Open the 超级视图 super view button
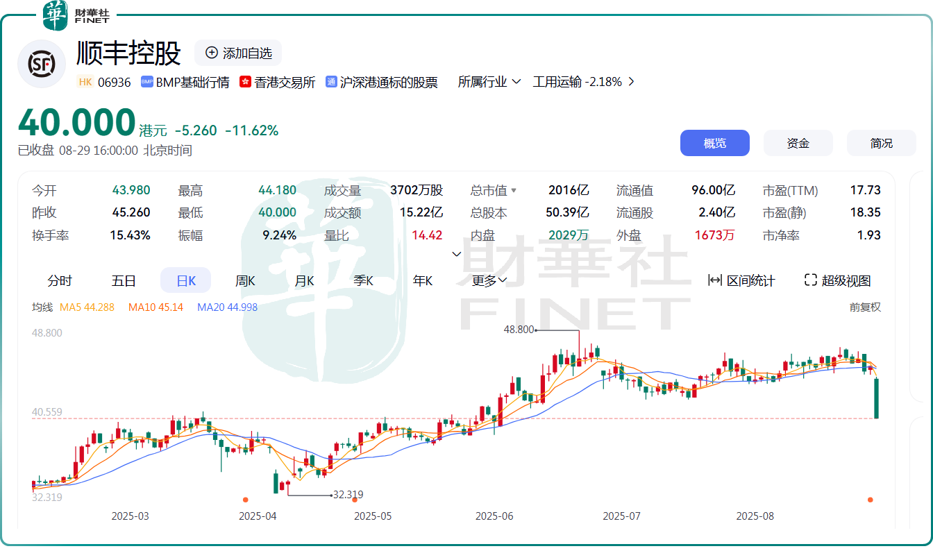Screen dimensions: 933x560 coord(838,280)
